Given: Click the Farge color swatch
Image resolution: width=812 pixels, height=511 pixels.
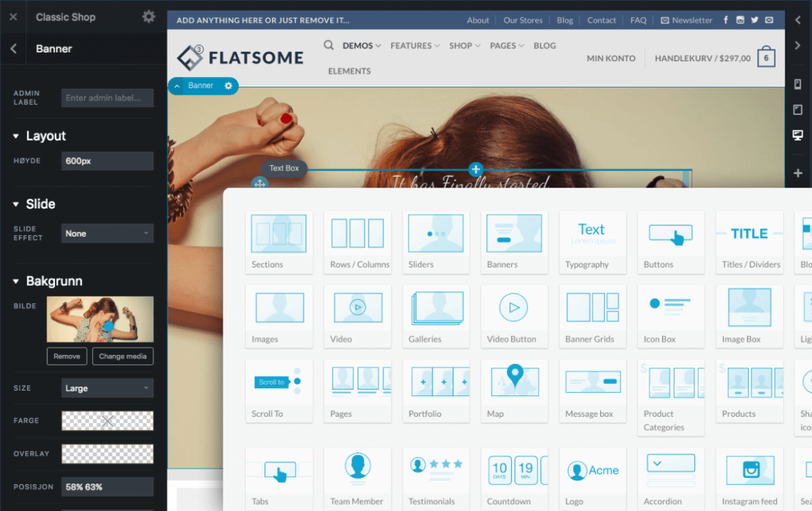Looking at the screenshot, I should [x=107, y=420].
